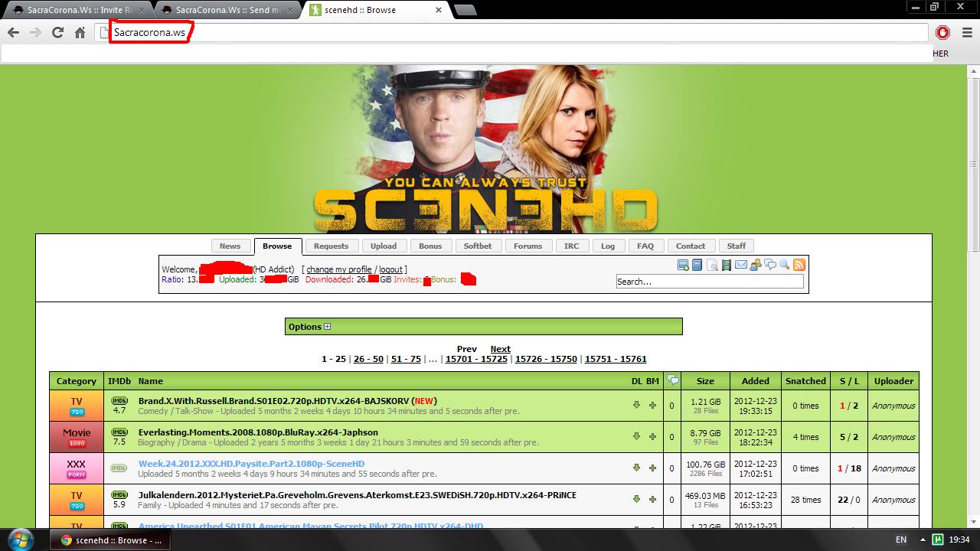This screenshot has width=980, height=551.
Task: Open the Requests tab
Action: (x=331, y=246)
